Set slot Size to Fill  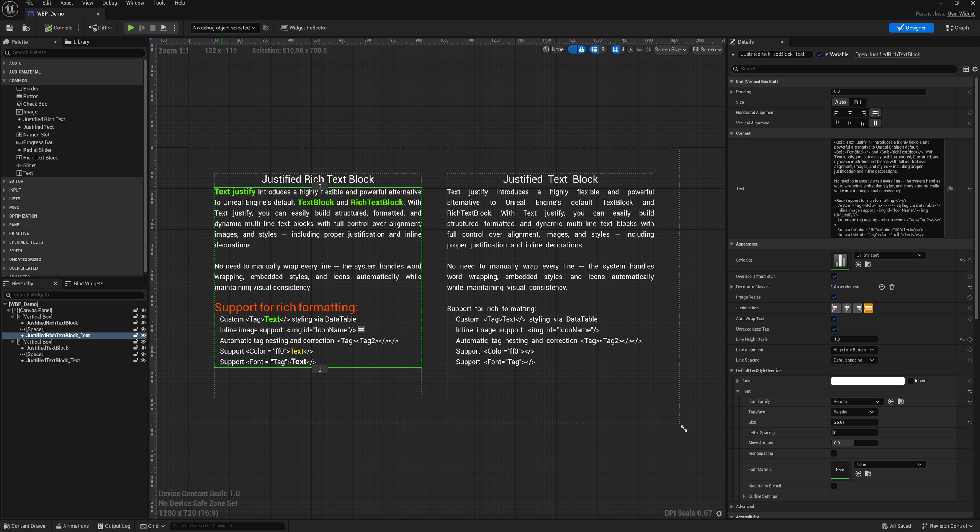pos(857,102)
